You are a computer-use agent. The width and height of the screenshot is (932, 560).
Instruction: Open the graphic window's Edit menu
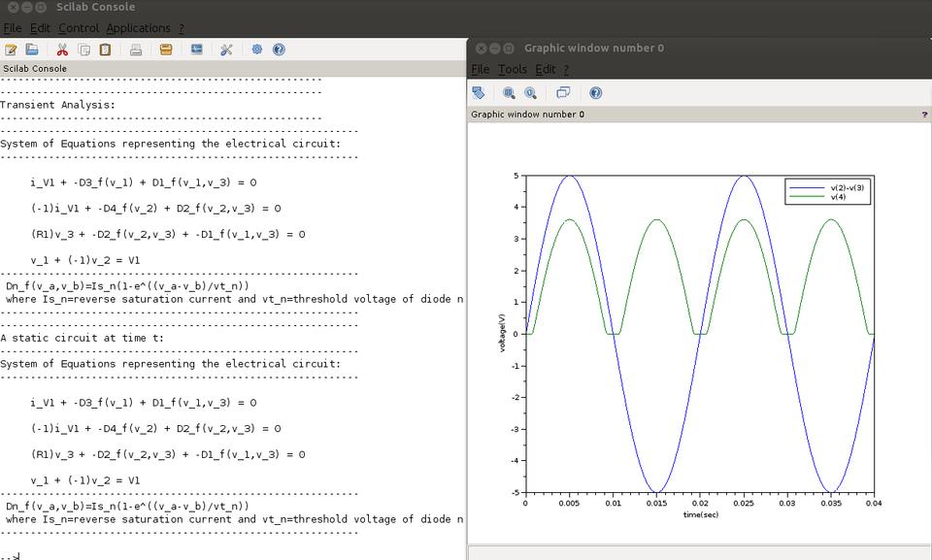tap(545, 70)
